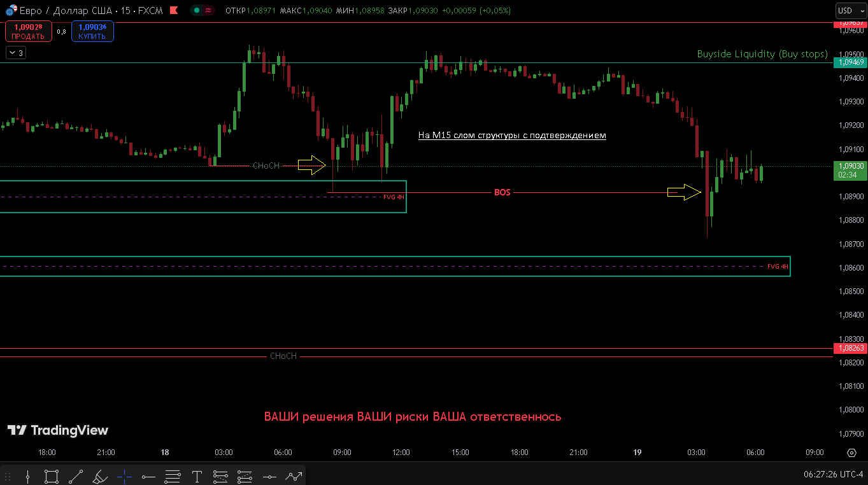Image resolution: width=868 pixels, height=485 pixels.
Task: Expand the indicators dropdown showing 3
Action: click(x=15, y=52)
